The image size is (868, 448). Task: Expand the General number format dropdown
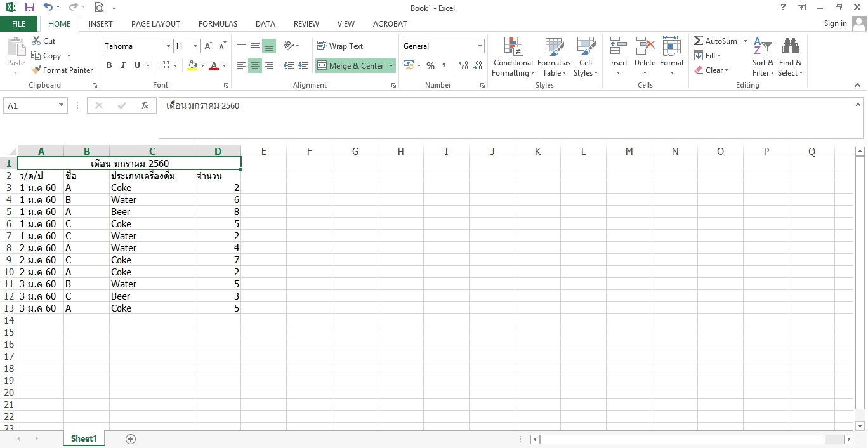pos(480,46)
